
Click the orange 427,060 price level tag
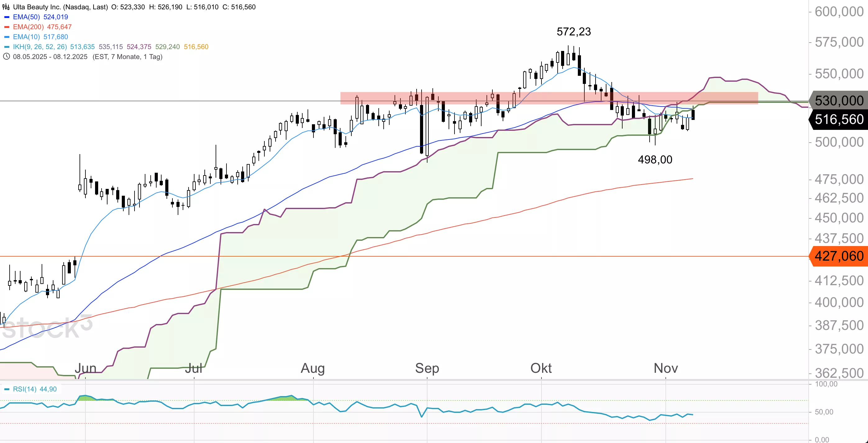click(839, 256)
